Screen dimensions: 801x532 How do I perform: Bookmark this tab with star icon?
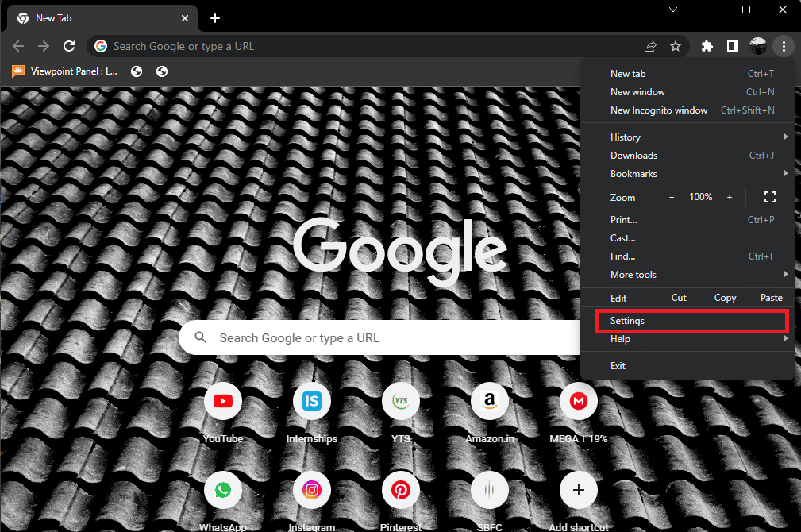point(676,47)
